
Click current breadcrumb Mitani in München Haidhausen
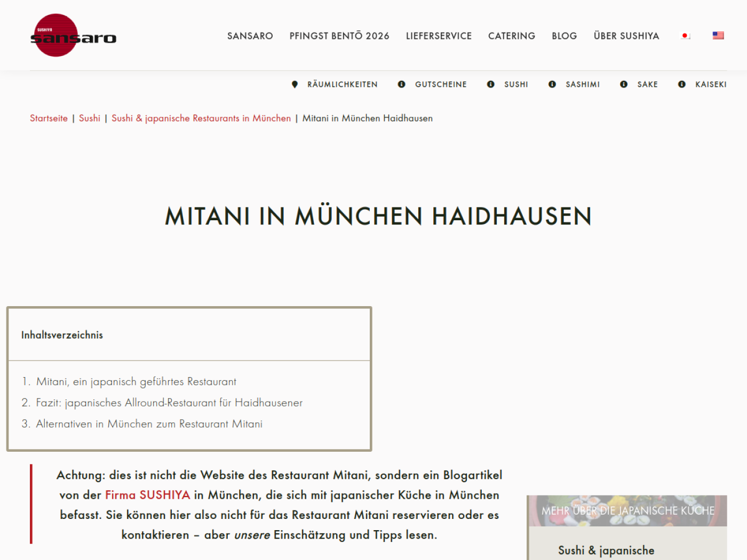click(368, 118)
